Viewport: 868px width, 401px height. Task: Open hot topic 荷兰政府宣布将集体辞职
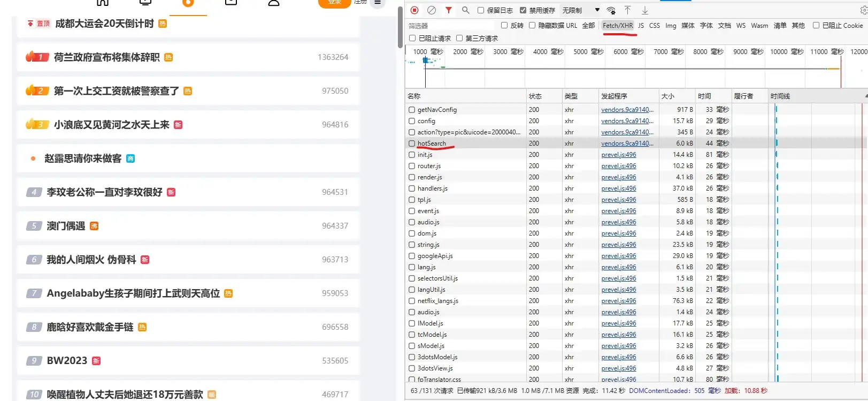point(106,57)
